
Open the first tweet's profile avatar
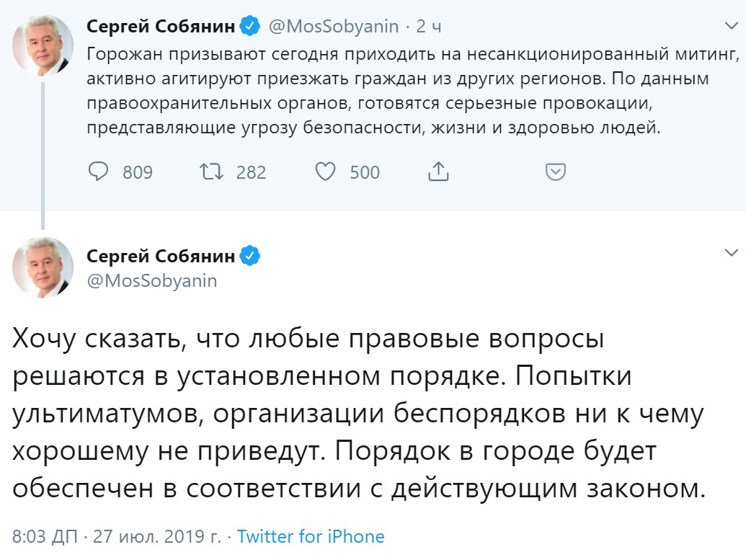tap(43, 45)
